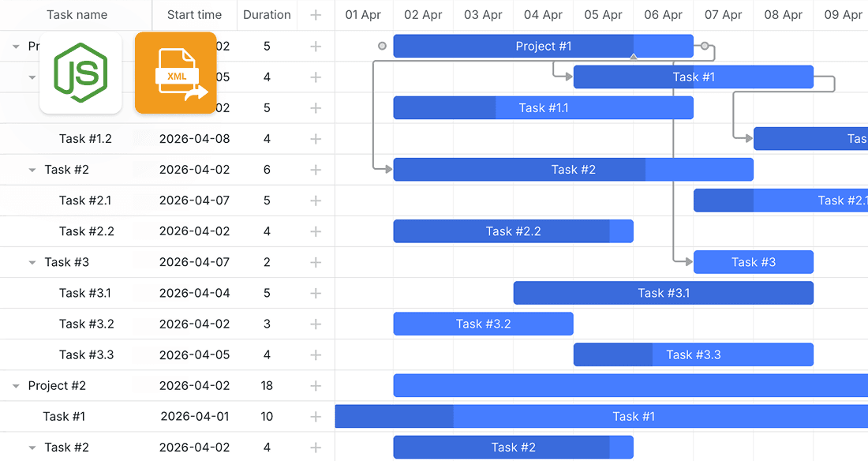
Task: Click duration value 10
Action: pyautogui.click(x=267, y=416)
